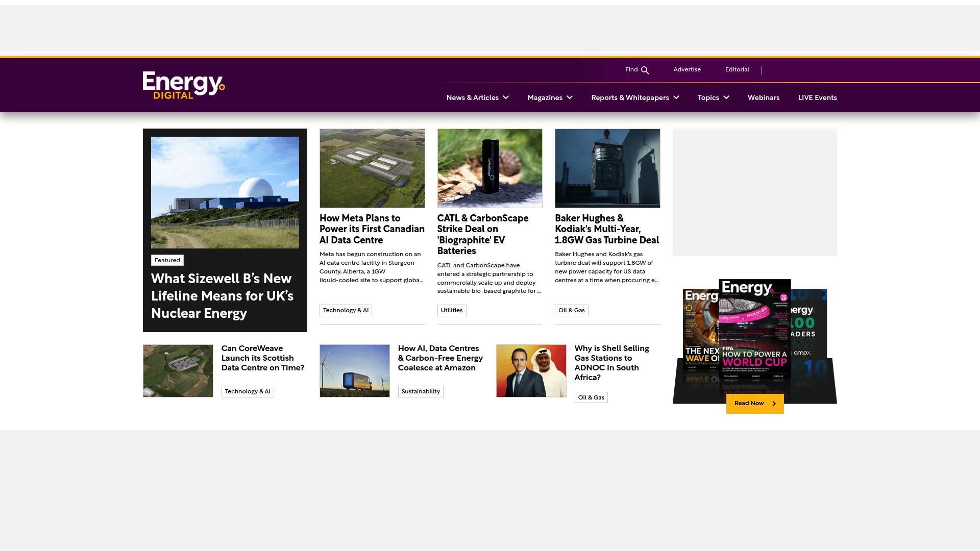Click Oil & Gas tag under Shell article
Viewport: 980px width, 551px height.
(x=591, y=397)
